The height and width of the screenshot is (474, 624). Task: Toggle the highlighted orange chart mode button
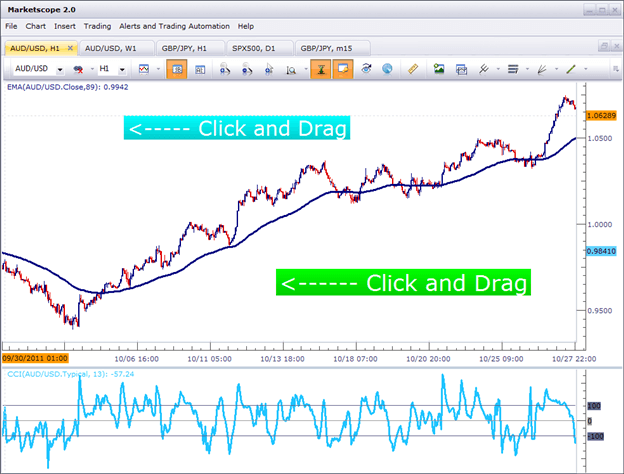(x=175, y=69)
